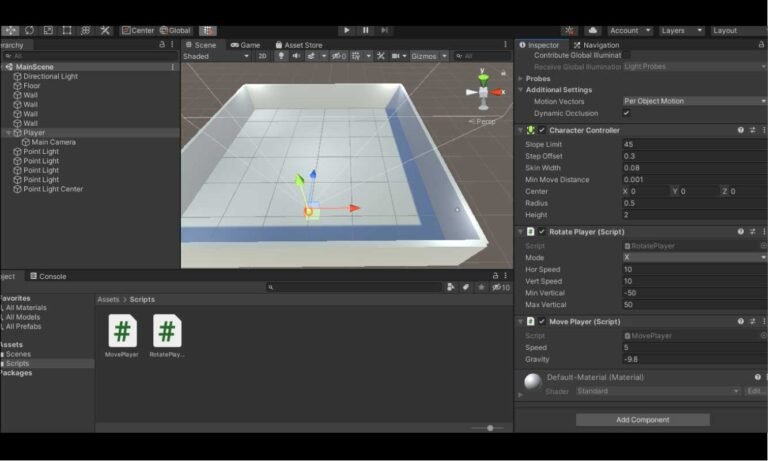Image resolution: width=768 pixels, height=461 pixels.
Task: Select the Inspector tab
Action: (x=539, y=45)
